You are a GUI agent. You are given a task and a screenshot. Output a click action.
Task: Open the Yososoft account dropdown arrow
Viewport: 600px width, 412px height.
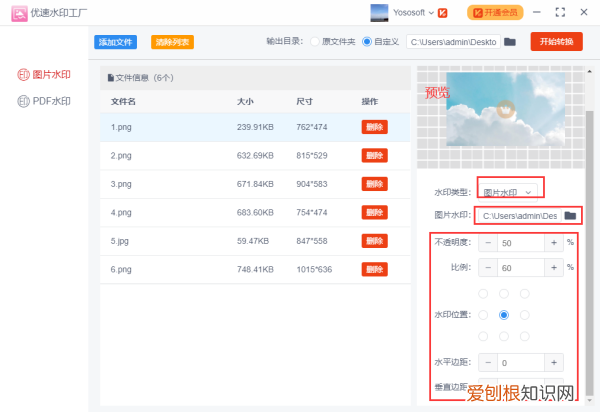[x=431, y=13]
